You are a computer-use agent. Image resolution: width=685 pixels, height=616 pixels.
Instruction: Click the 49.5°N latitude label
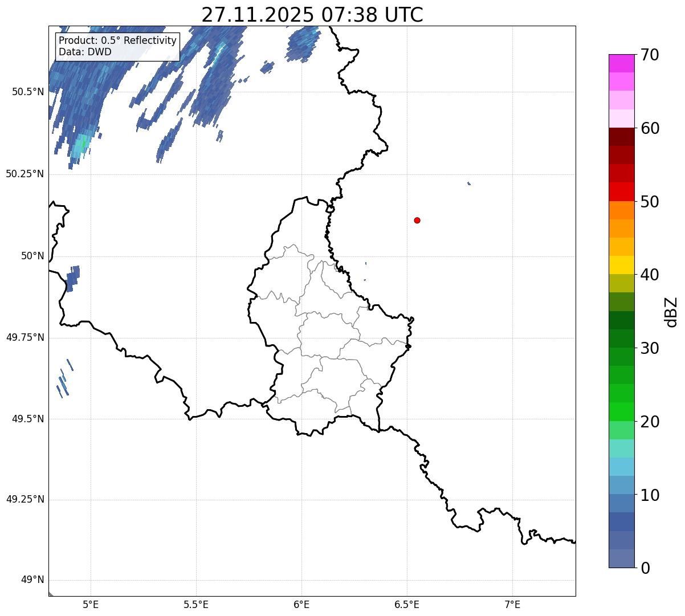pyautogui.click(x=28, y=419)
